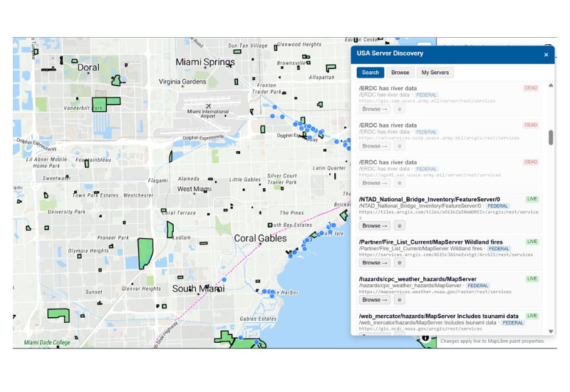Viewport: 570px width, 392px height.
Task: Open the My Servers tab
Action: 435,73
